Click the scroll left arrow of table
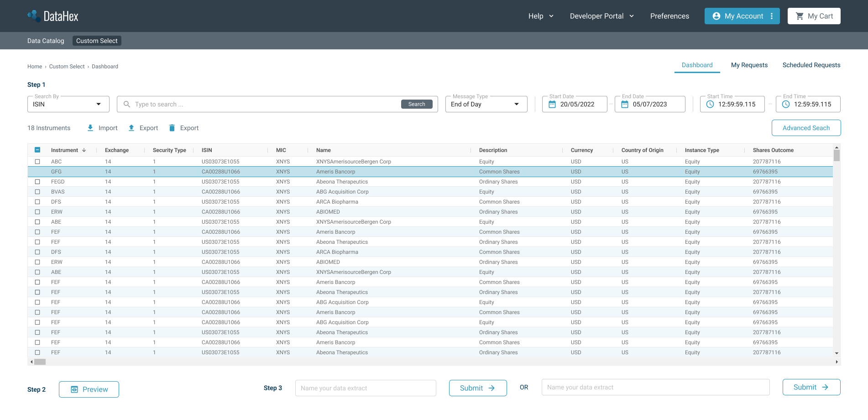Image resolution: width=868 pixels, height=420 pixels. click(31, 362)
